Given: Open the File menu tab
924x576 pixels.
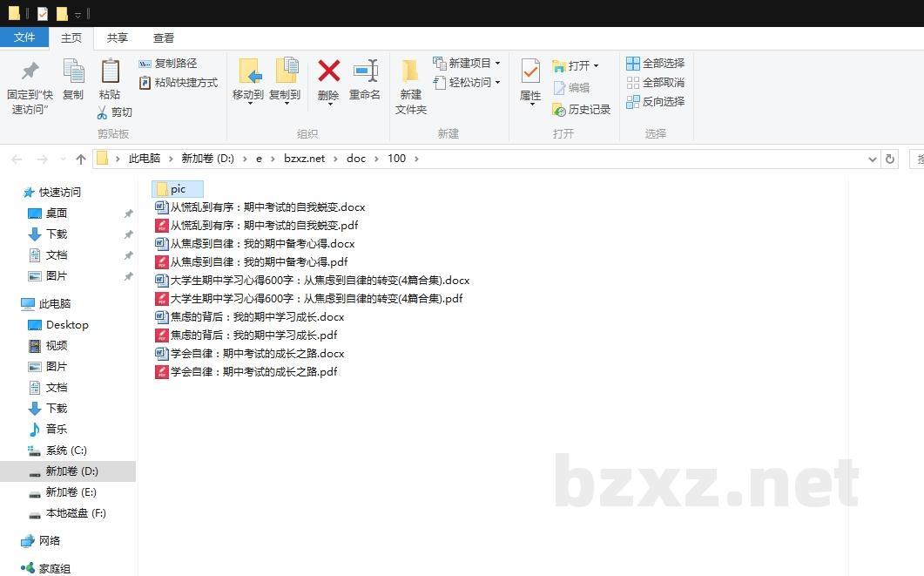Looking at the screenshot, I should click(24, 37).
